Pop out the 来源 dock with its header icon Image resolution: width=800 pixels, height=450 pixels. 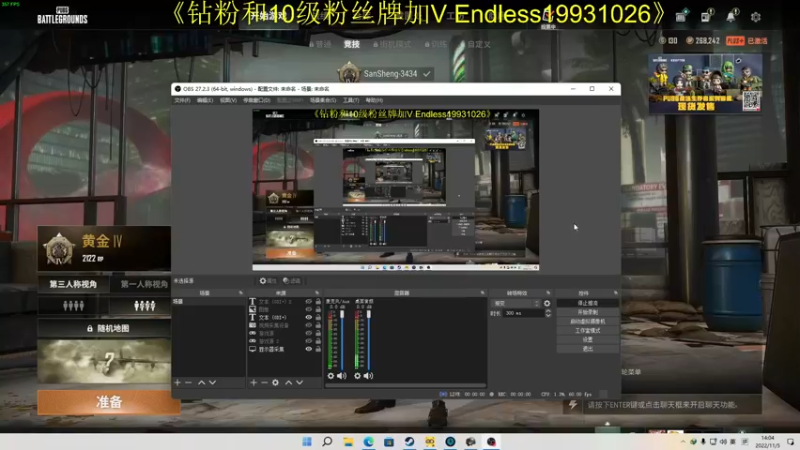click(317, 293)
